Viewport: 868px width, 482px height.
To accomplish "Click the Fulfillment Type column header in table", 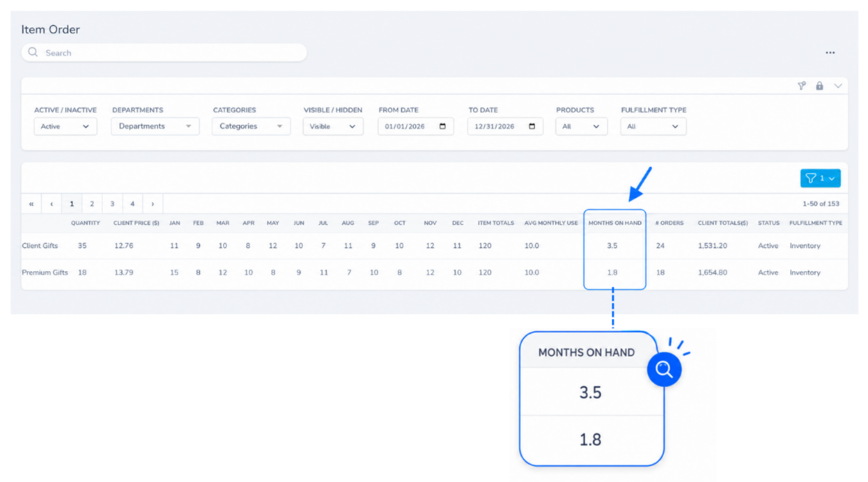I will tap(816, 223).
